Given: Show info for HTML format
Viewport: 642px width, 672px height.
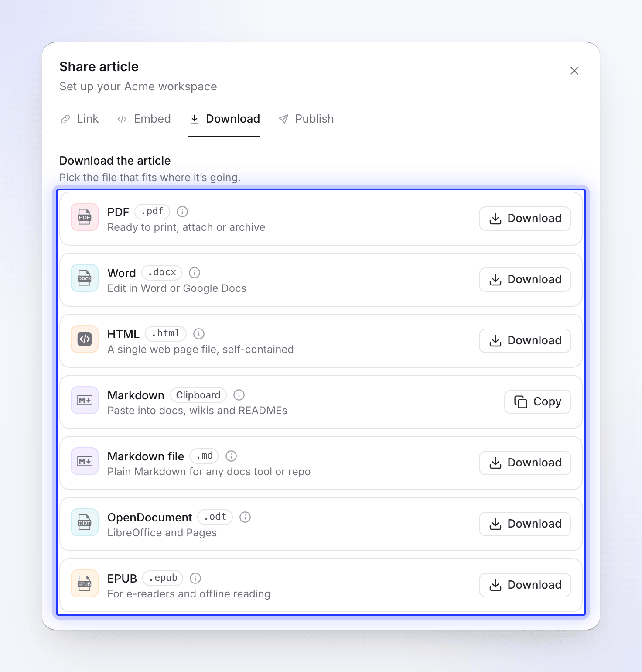Looking at the screenshot, I should point(199,334).
